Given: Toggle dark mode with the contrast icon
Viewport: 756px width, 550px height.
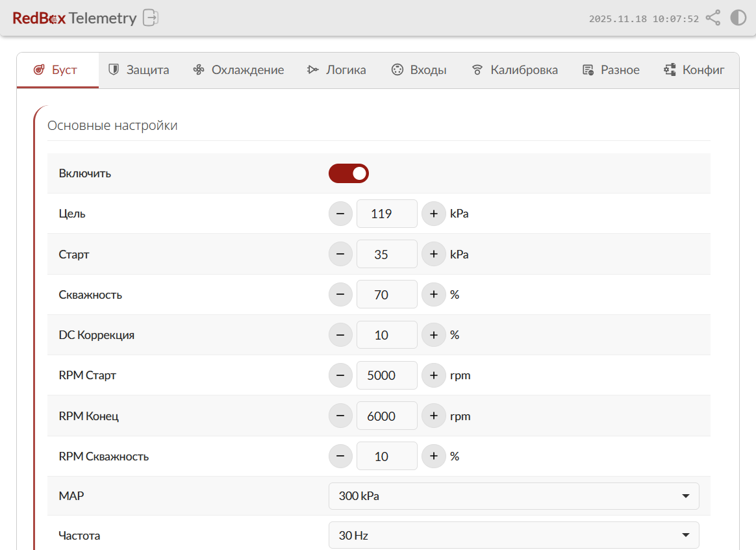Looking at the screenshot, I should 738,18.
